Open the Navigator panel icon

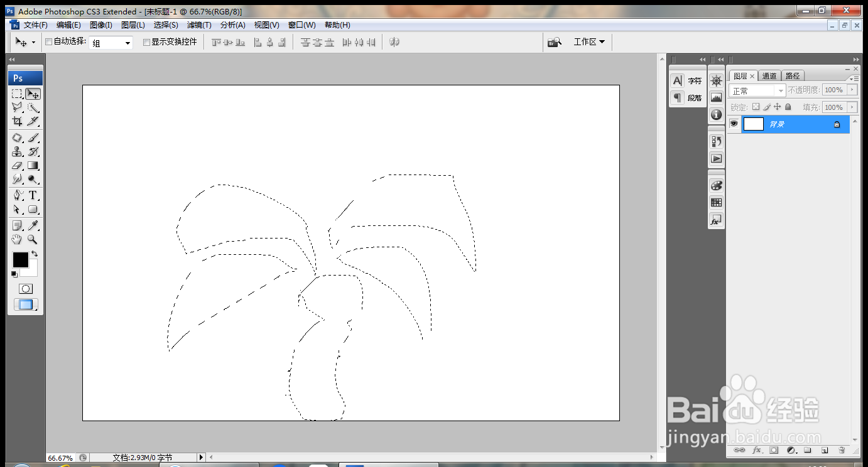(x=716, y=80)
